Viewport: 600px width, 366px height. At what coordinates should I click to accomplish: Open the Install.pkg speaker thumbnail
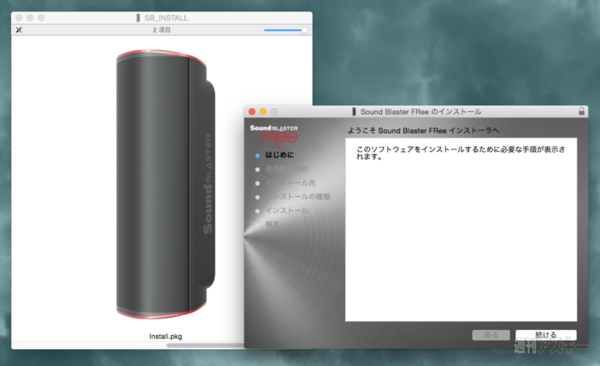point(166,184)
